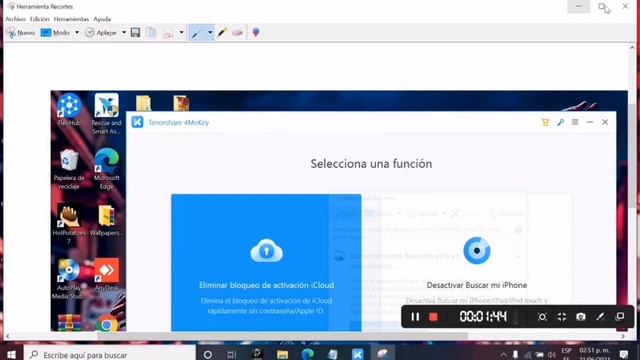Click the Papelera de reciclaje icon

click(69, 169)
